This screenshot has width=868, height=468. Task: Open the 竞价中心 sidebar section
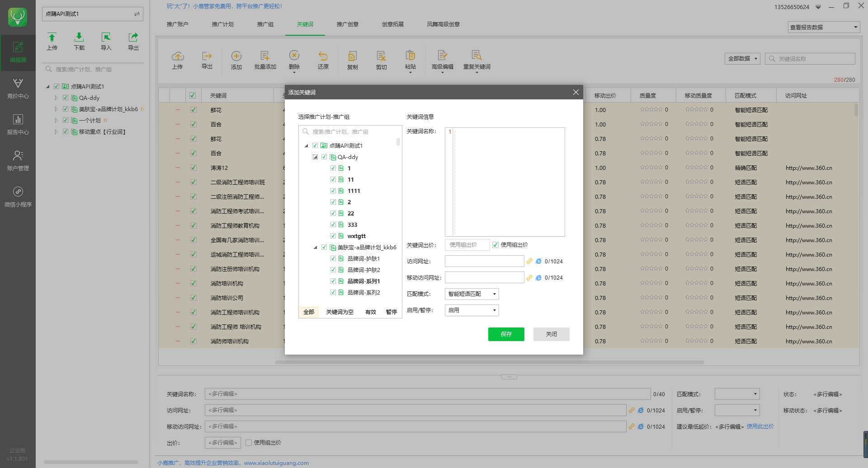pyautogui.click(x=18, y=89)
